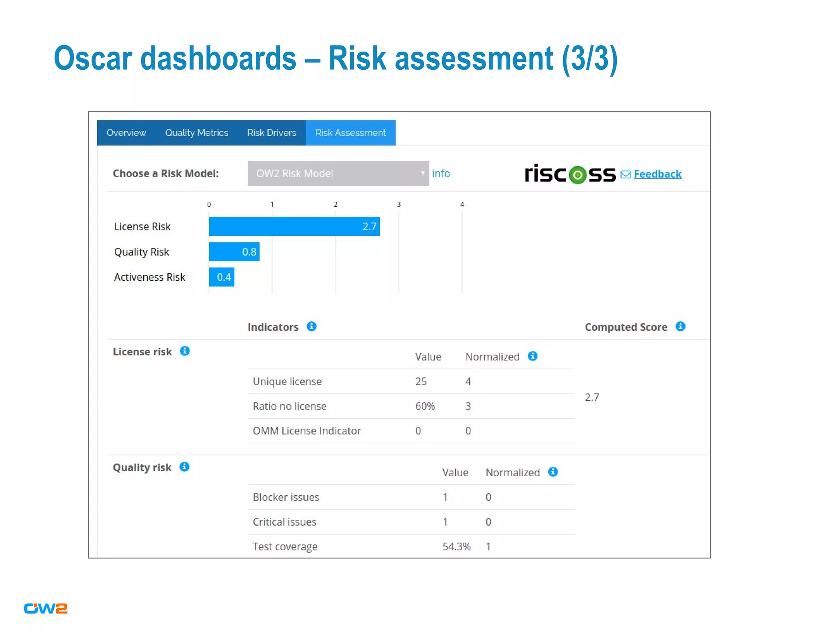Click the 'License Risk' chart label

coord(142,227)
